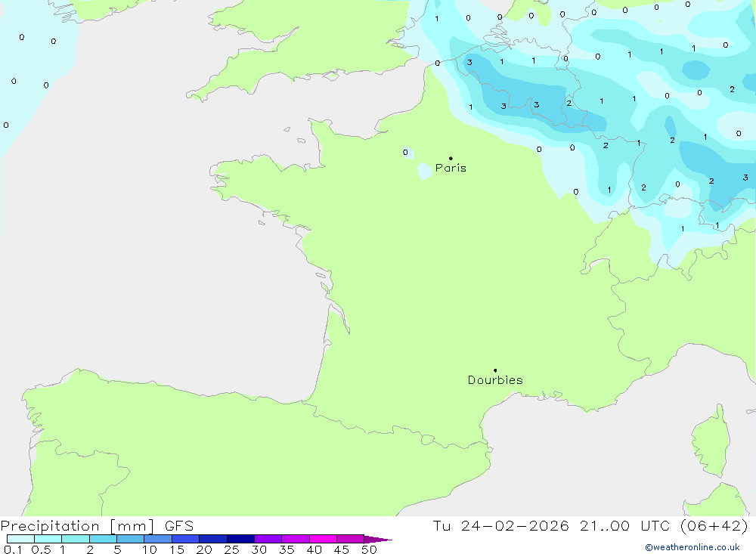Click the forecast offset text (06+42)
This screenshot has width=756, height=554.
click(x=714, y=526)
